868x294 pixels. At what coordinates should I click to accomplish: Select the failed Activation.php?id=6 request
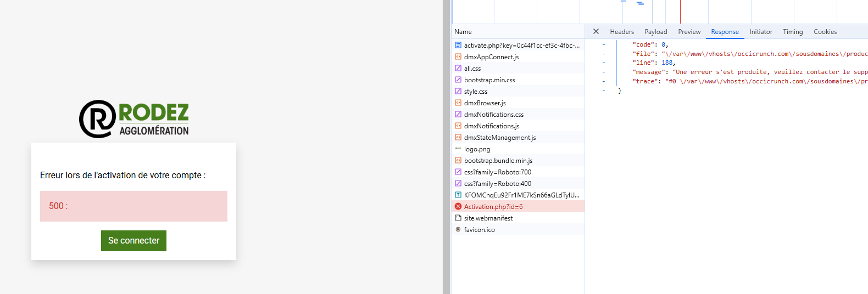click(518, 206)
